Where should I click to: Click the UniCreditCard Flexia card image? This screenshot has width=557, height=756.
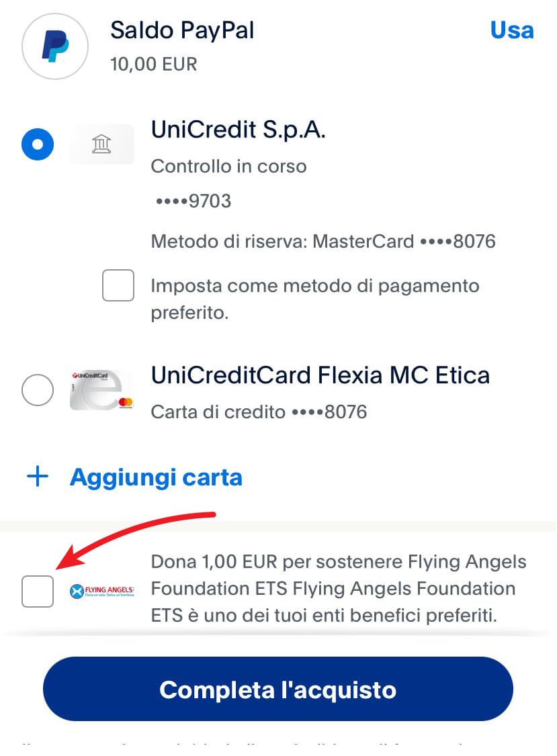[101, 390]
